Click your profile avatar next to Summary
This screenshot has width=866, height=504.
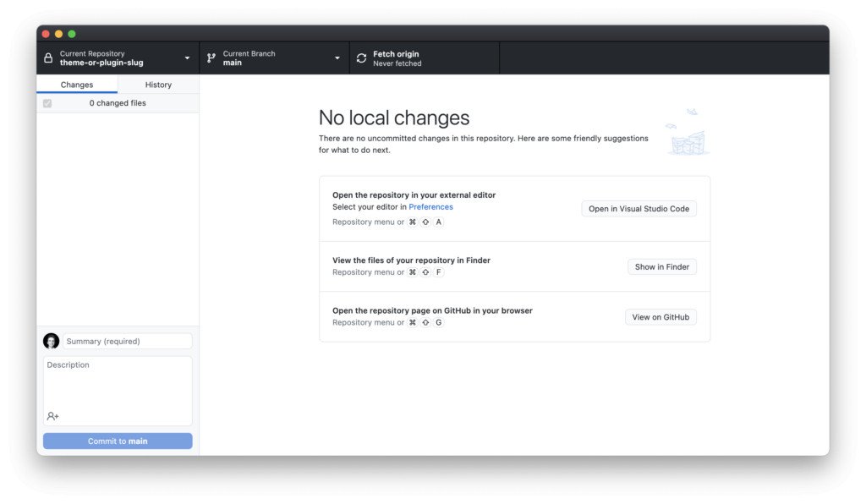point(51,341)
